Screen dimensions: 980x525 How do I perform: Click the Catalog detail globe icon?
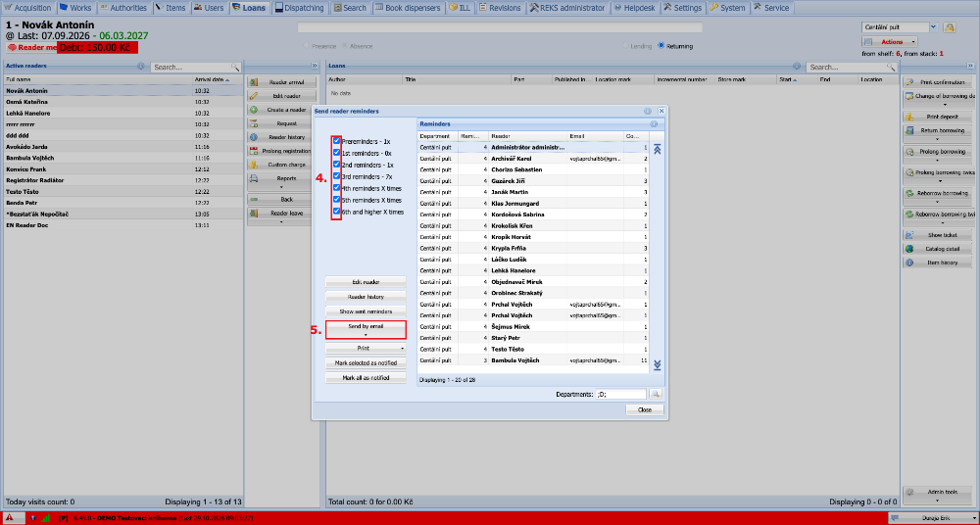tap(910, 249)
